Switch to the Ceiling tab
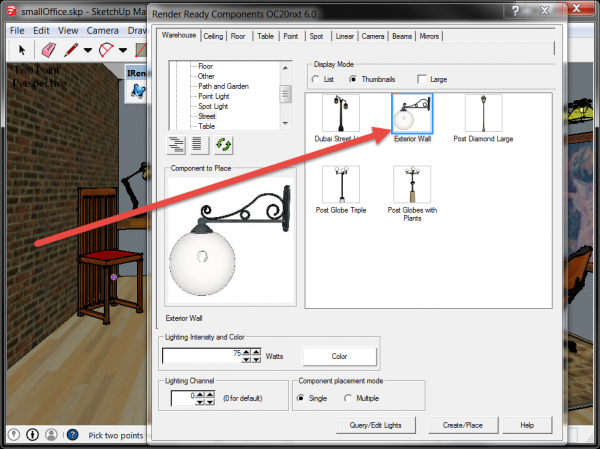The image size is (600, 449). pos(213,36)
